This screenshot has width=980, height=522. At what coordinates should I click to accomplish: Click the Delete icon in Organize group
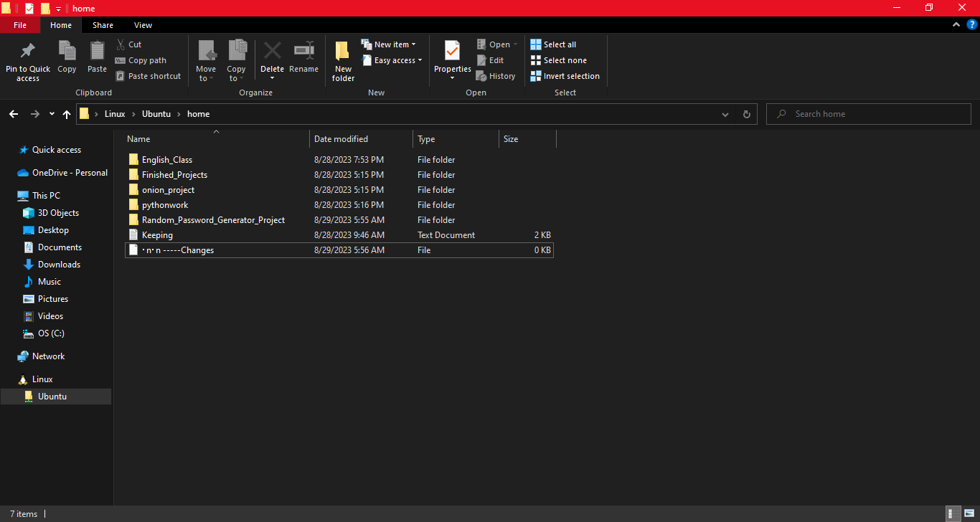[272, 51]
